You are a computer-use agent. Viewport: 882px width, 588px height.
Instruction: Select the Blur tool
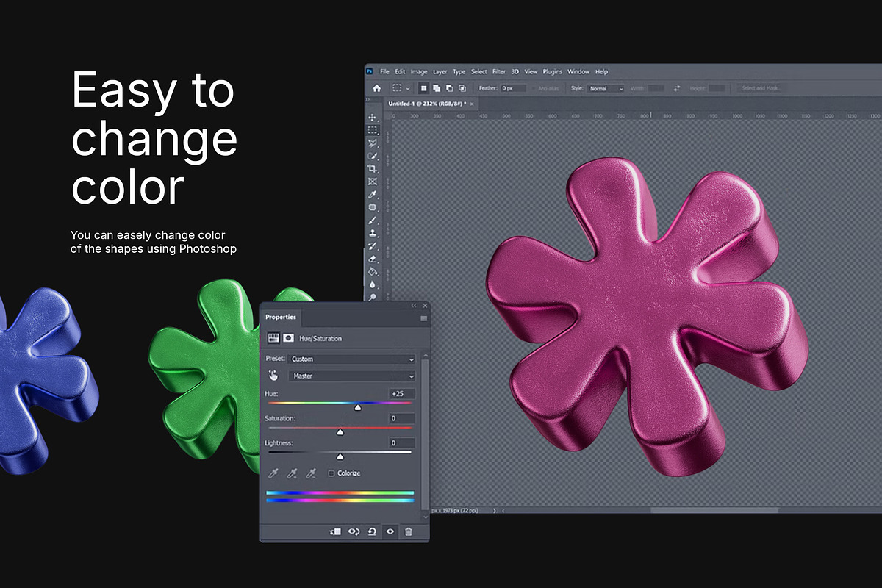tap(373, 284)
